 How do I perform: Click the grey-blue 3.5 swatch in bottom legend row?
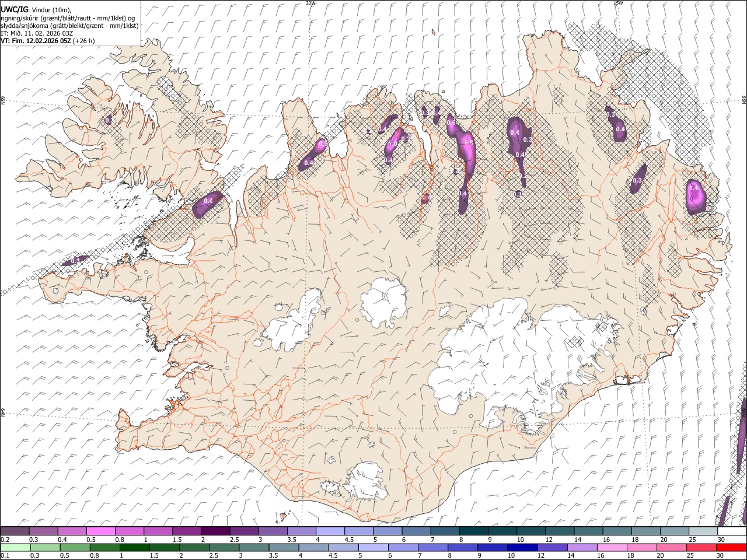(x=284, y=547)
